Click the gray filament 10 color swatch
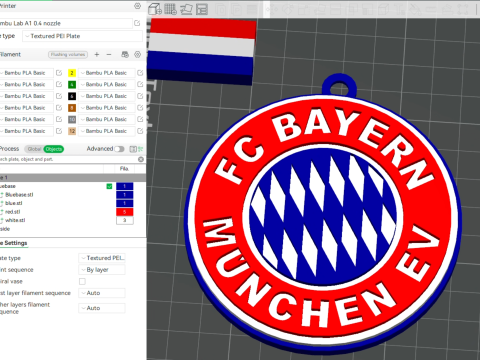 point(72,119)
